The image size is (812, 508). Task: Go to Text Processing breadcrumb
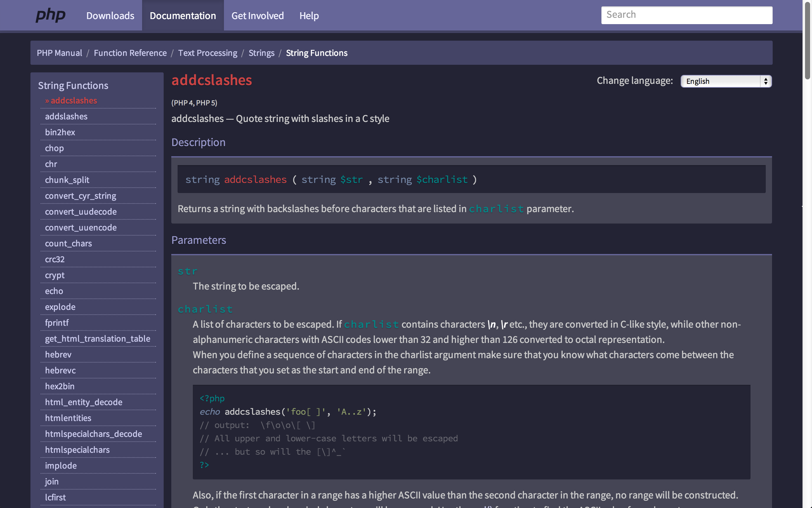207,53
